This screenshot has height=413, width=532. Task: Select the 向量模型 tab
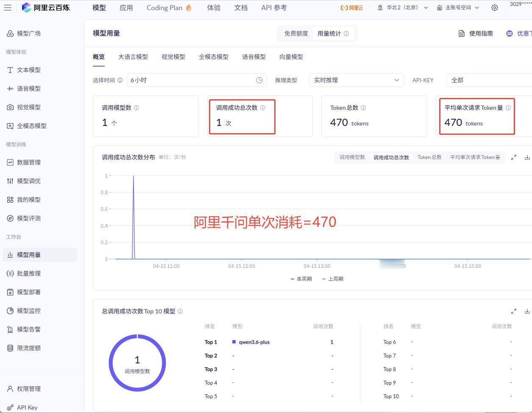click(x=291, y=57)
